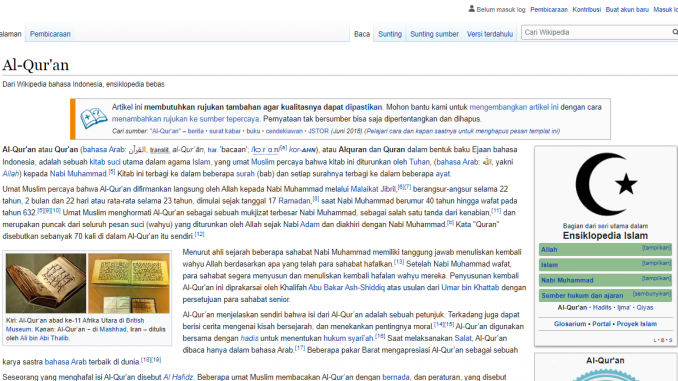Click footnote reference [13]
678x381 pixels.
tap(399, 262)
